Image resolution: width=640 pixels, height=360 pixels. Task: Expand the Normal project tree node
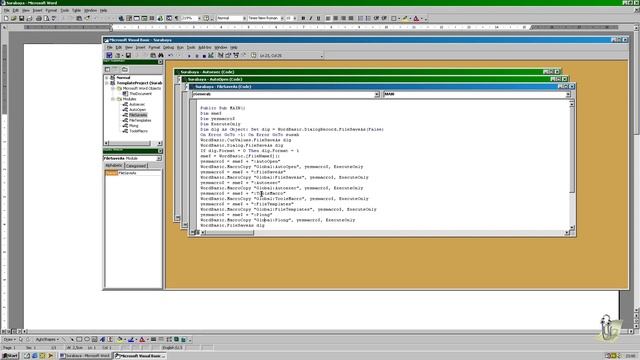107,78
